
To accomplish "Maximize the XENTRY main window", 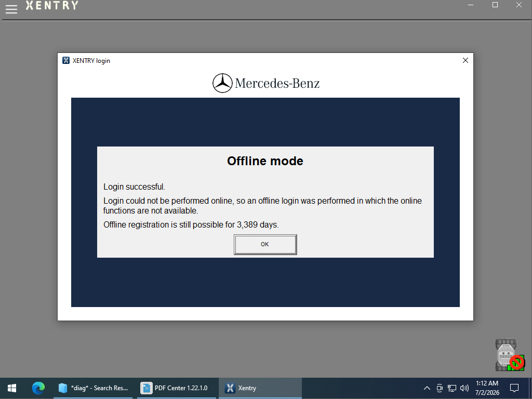I will coord(495,5).
